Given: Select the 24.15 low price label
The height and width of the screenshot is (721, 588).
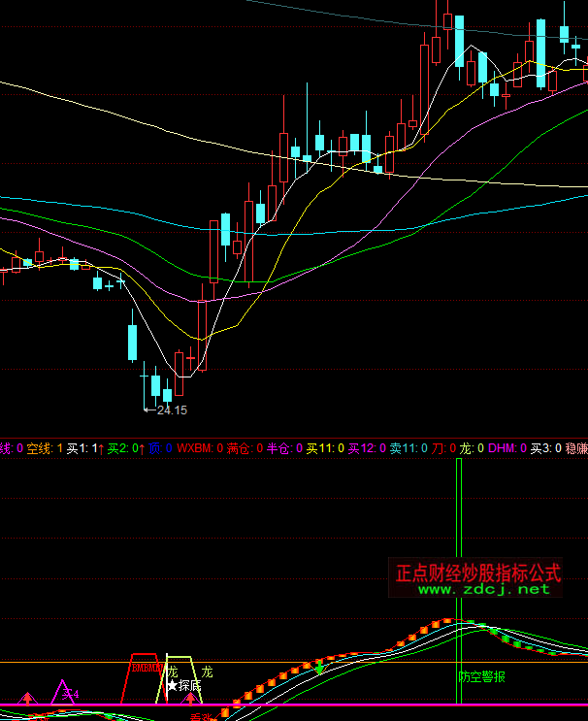Looking at the screenshot, I should [x=171, y=410].
